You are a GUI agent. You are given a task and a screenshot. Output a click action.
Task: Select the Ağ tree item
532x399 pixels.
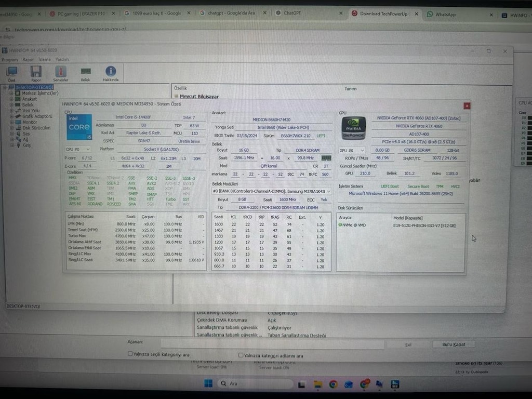(25, 139)
